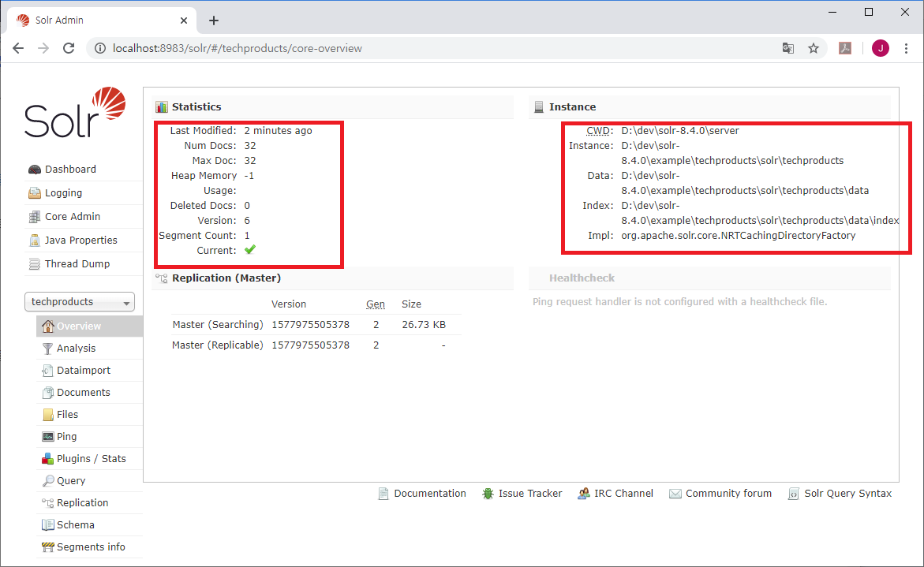The width and height of the screenshot is (924, 567).
Task: Click the Dataimport document icon
Action: click(x=47, y=371)
